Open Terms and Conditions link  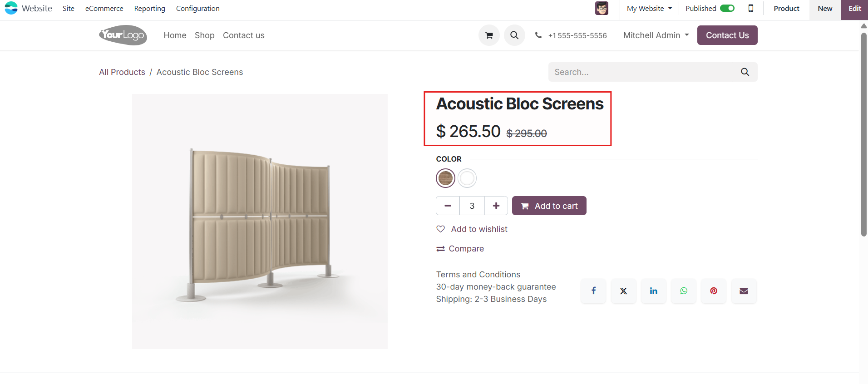[478, 274]
